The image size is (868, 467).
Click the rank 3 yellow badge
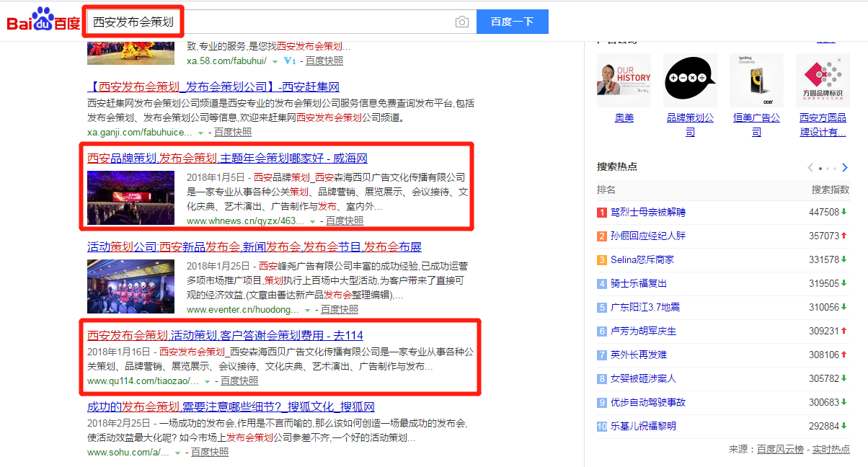click(x=602, y=260)
